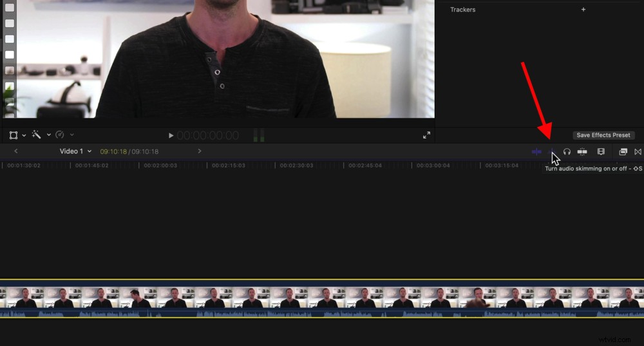Click the 09:10:18 project duration text
This screenshot has width=644, height=346.
tap(145, 151)
